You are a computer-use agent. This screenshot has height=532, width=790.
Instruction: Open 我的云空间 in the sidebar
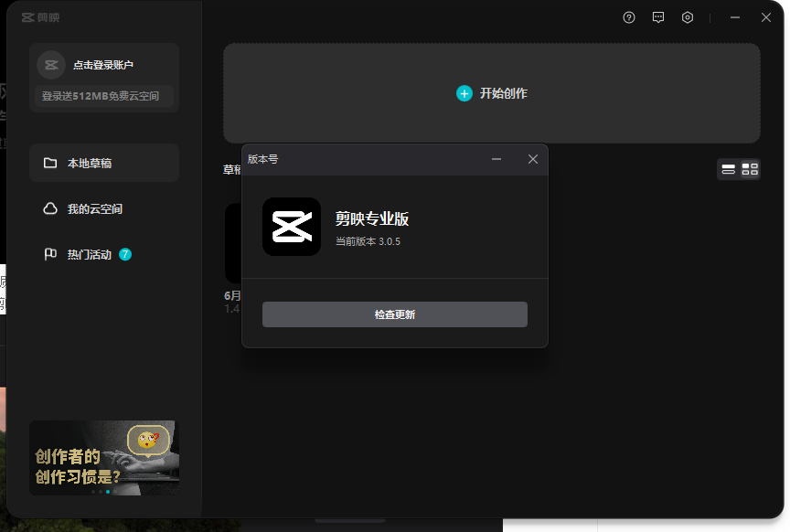[x=104, y=208]
